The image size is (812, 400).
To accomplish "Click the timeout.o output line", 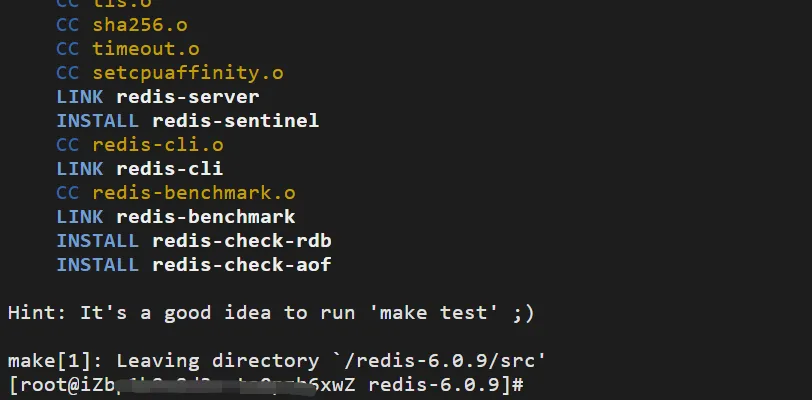I will [x=128, y=49].
